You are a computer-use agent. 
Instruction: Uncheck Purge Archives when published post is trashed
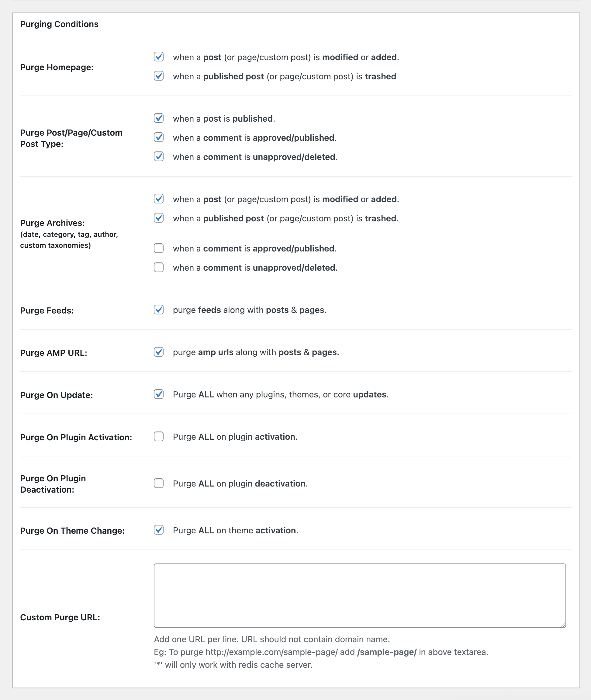[158, 218]
